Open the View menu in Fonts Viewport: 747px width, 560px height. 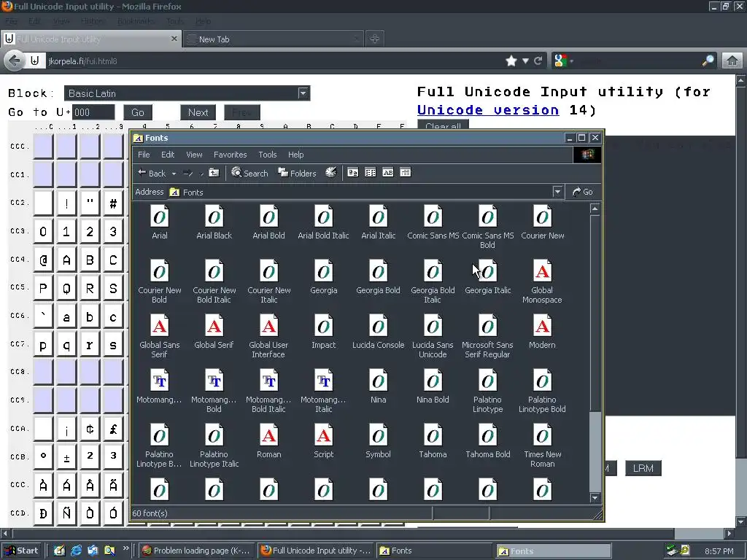pyautogui.click(x=194, y=155)
